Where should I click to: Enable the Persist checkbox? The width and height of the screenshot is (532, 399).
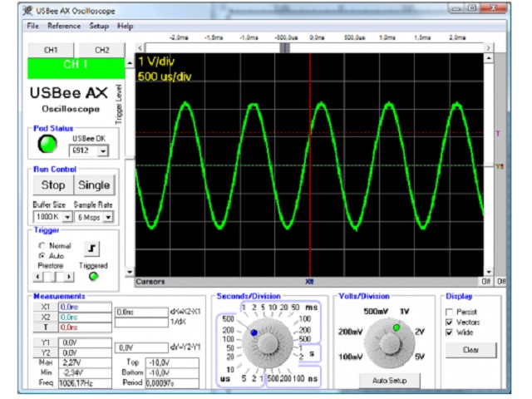click(x=449, y=312)
